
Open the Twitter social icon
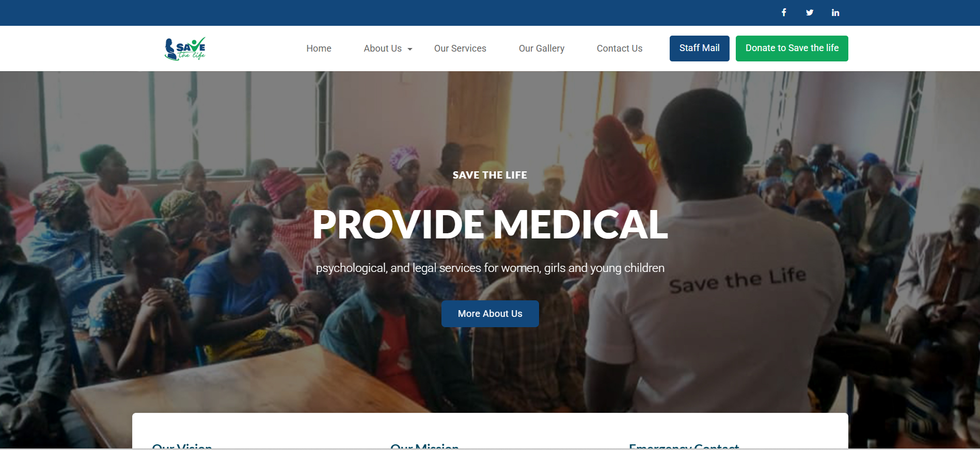click(x=810, y=12)
